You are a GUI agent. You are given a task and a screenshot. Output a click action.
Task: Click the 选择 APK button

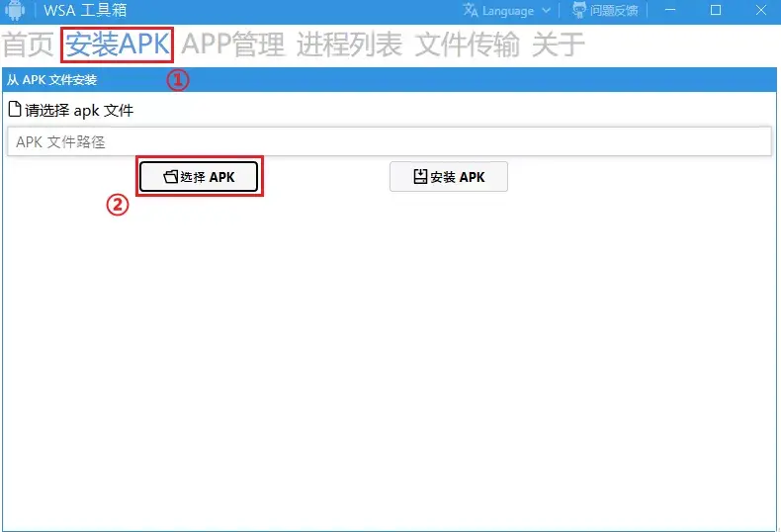(199, 176)
